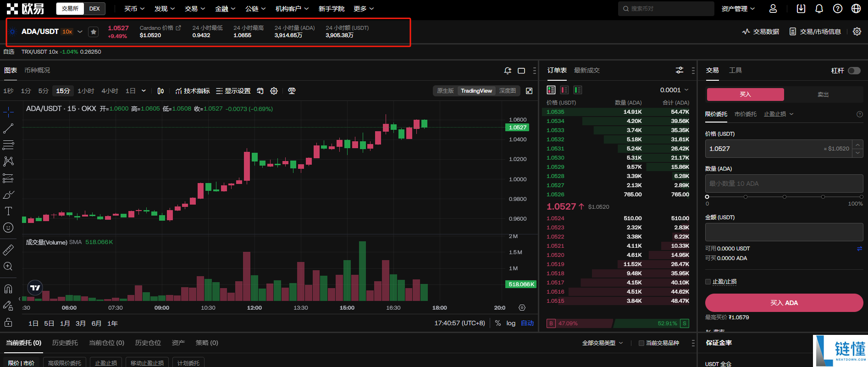
Task: Select the trend line drawing tool
Action: (x=8, y=128)
